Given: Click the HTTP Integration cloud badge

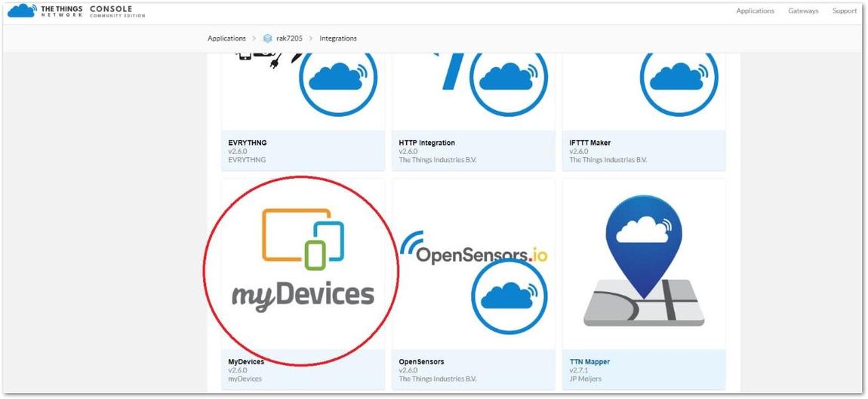Looking at the screenshot, I should pyautogui.click(x=509, y=76).
